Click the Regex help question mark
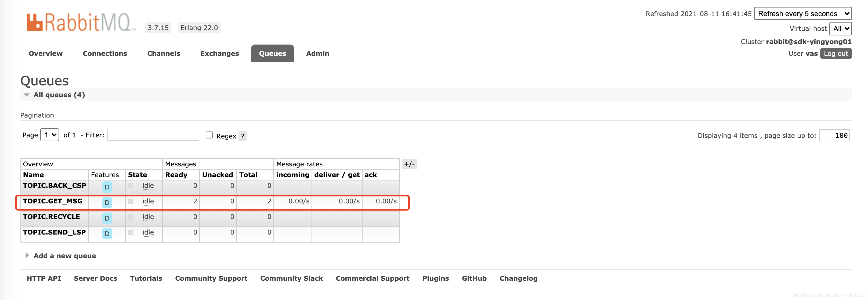Viewport: 868px width, 300px height. coord(242,136)
